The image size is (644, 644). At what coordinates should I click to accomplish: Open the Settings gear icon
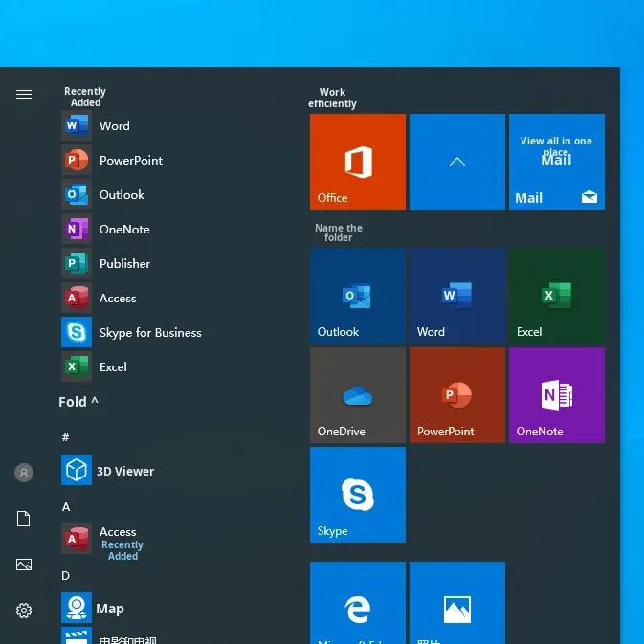click(24, 611)
